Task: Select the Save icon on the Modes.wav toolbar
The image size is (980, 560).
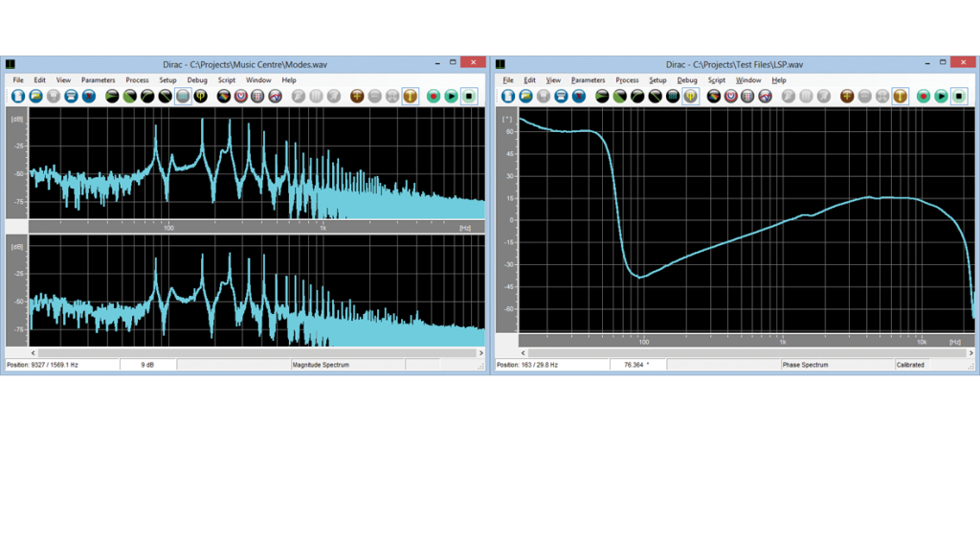Action: tap(54, 96)
